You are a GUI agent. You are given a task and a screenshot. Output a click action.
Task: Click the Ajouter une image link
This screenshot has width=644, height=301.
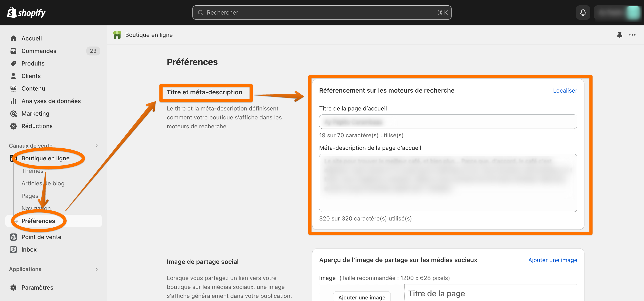(552, 260)
